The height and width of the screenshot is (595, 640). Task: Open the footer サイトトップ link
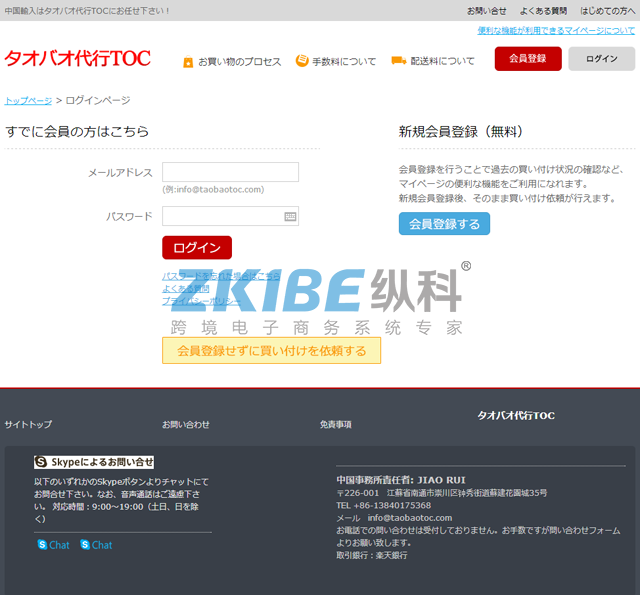coord(28,424)
